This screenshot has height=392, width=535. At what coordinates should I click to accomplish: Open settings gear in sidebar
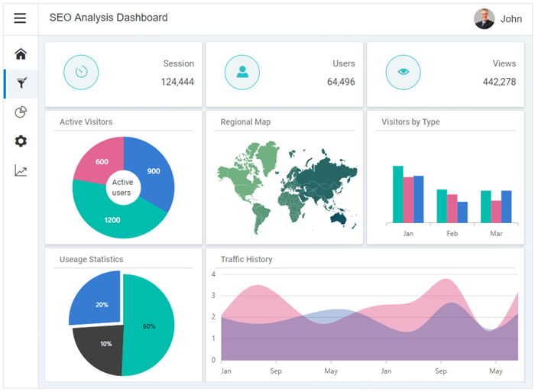click(21, 141)
